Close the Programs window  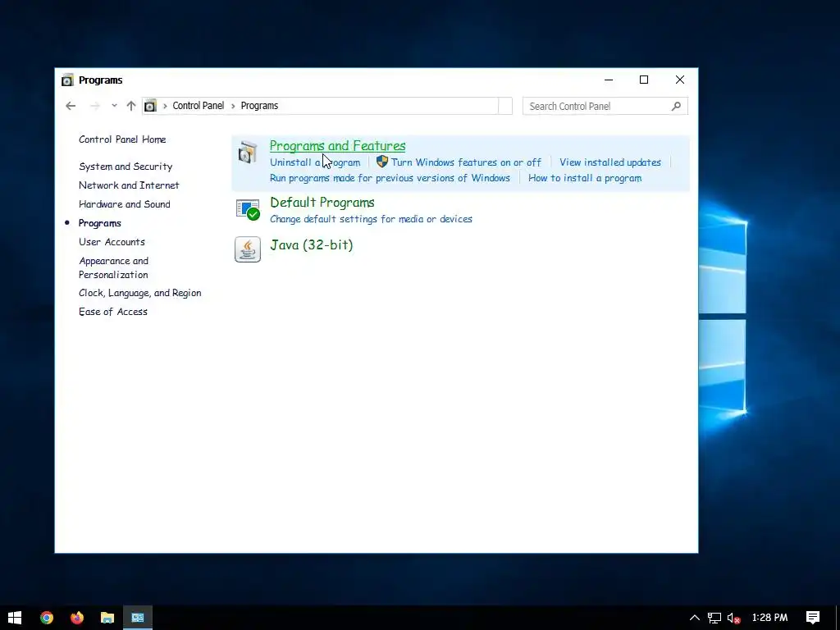(x=680, y=80)
